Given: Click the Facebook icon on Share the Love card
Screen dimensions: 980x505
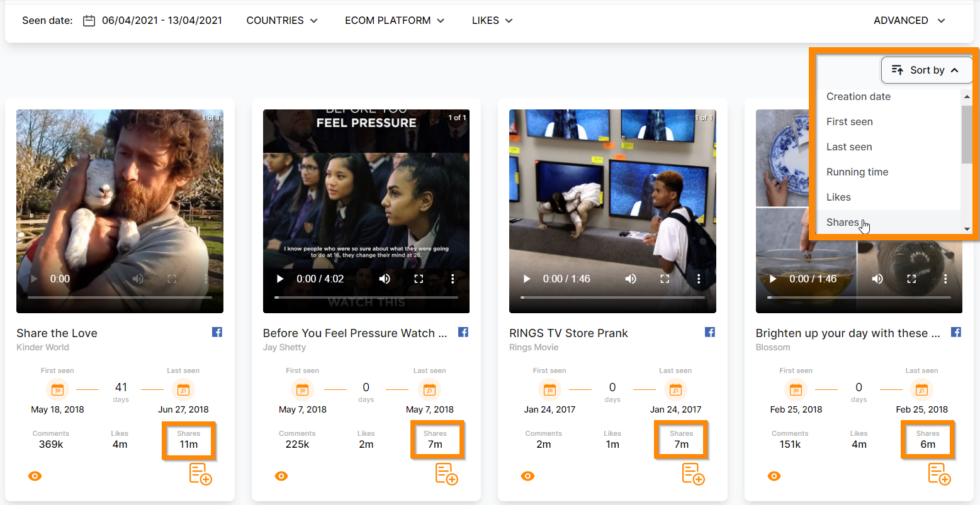Looking at the screenshot, I should [217, 332].
